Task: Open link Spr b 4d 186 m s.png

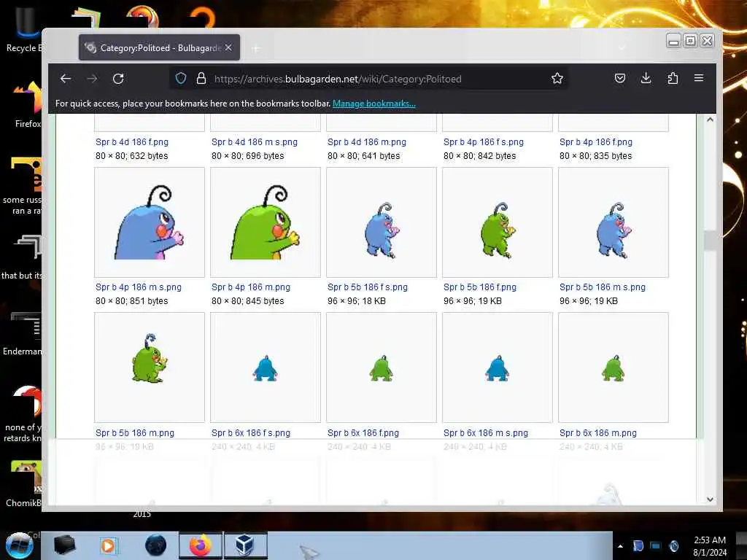Action: click(255, 142)
